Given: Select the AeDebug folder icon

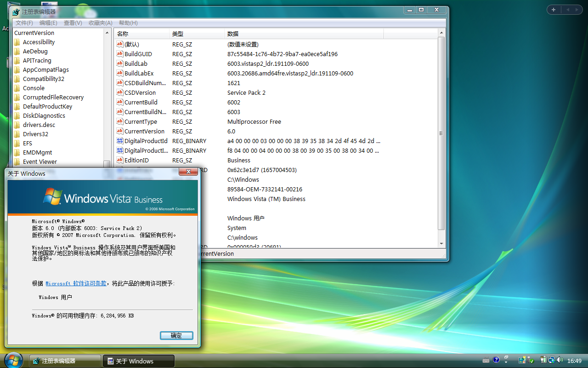Looking at the screenshot, I should pyautogui.click(x=17, y=52).
